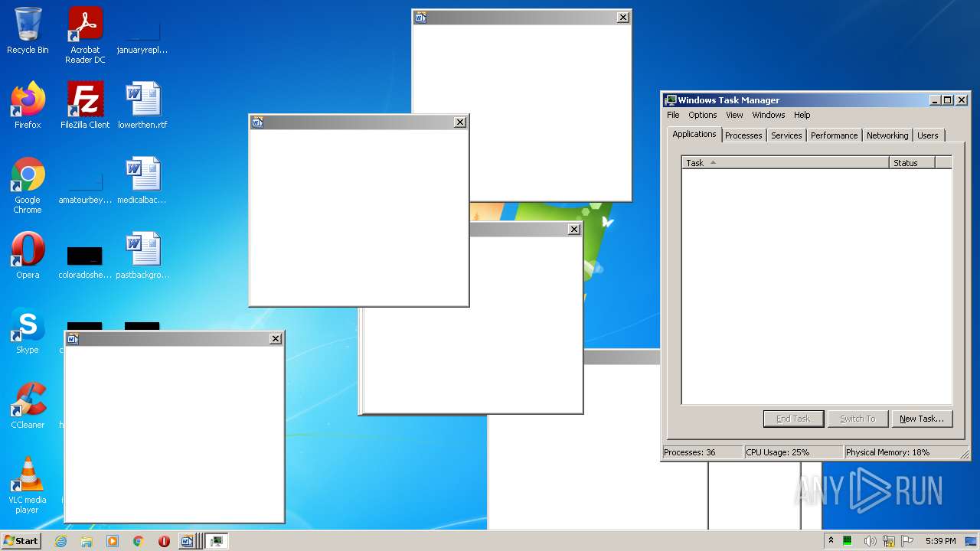
Task: Open the medicalbac... Word document icon
Action: [142, 181]
